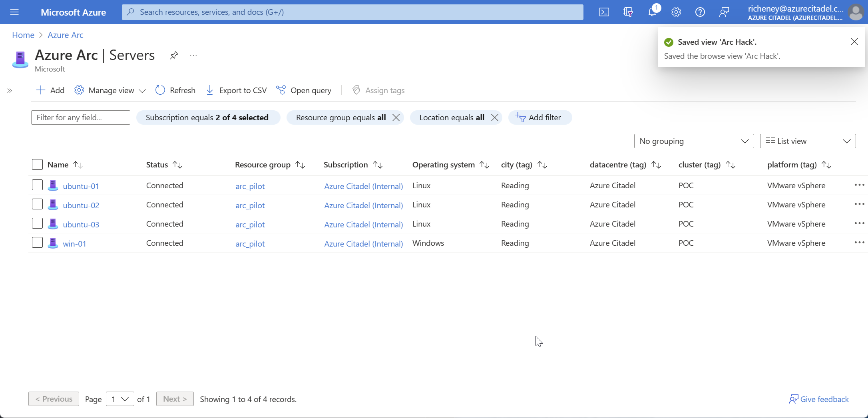Screen dimensions: 868x418
Task: Open Cloud Shell from the top bar
Action: tap(604, 12)
